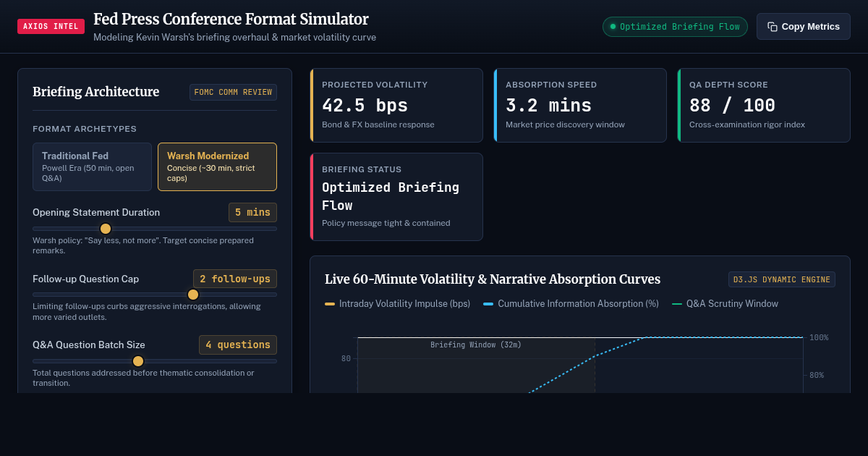868x456 pixels.
Task: Toggle Cumulative Information Absorption legend entry
Action: 571,304
